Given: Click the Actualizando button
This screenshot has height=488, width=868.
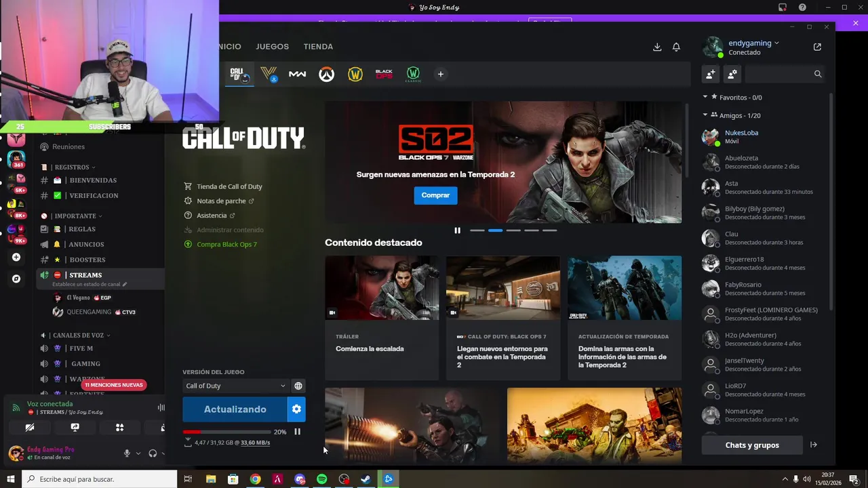Looking at the screenshot, I should tap(235, 409).
